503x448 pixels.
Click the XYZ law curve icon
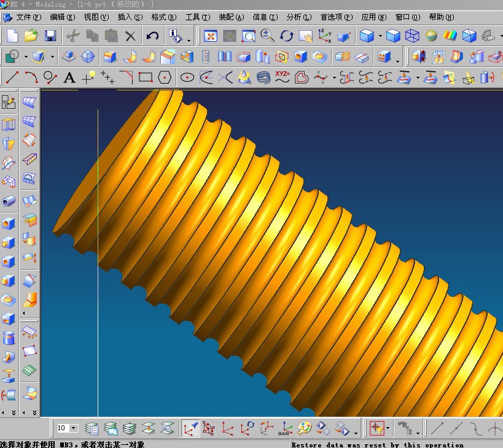click(x=283, y=77)
